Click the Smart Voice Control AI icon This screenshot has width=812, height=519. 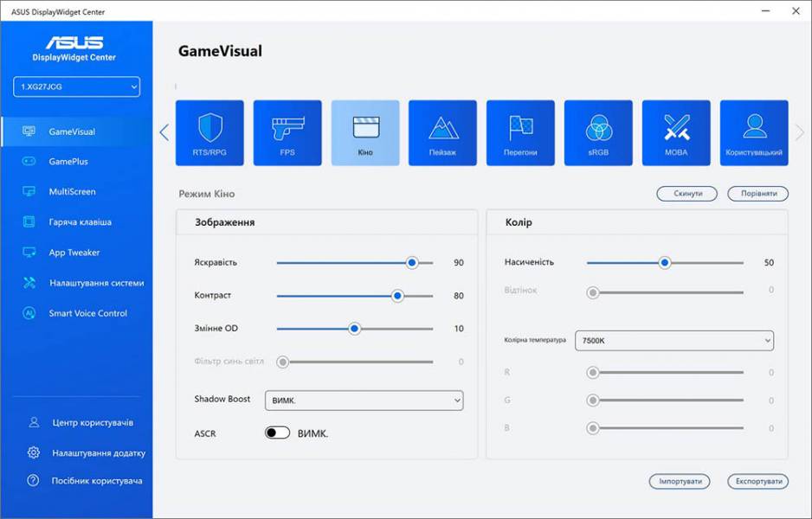[29, 313]
